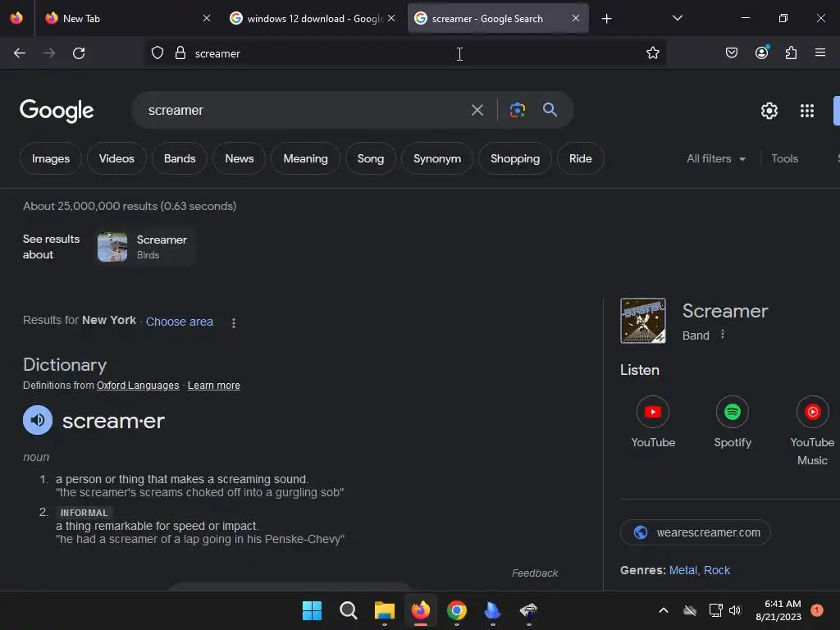The height and width of the screenshot is (630, 840).
Task: Open wearescreamer.com website chip
Action: coord(695,532)
